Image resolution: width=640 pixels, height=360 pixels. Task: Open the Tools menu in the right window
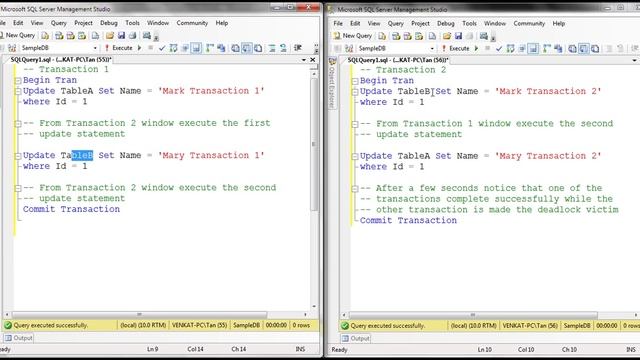[x=469, y=23]
